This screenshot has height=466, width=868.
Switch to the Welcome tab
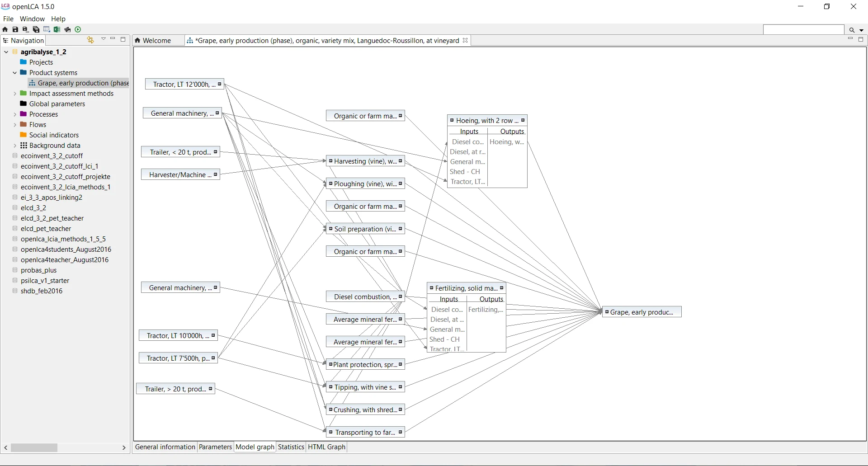pyautogui.click(x=157, y=40)
